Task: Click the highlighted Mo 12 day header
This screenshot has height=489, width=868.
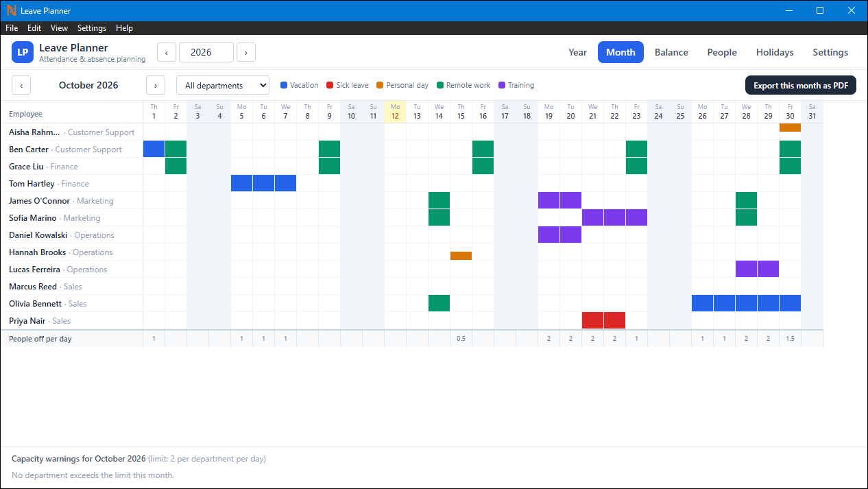Action: click(x=396, y=112)
